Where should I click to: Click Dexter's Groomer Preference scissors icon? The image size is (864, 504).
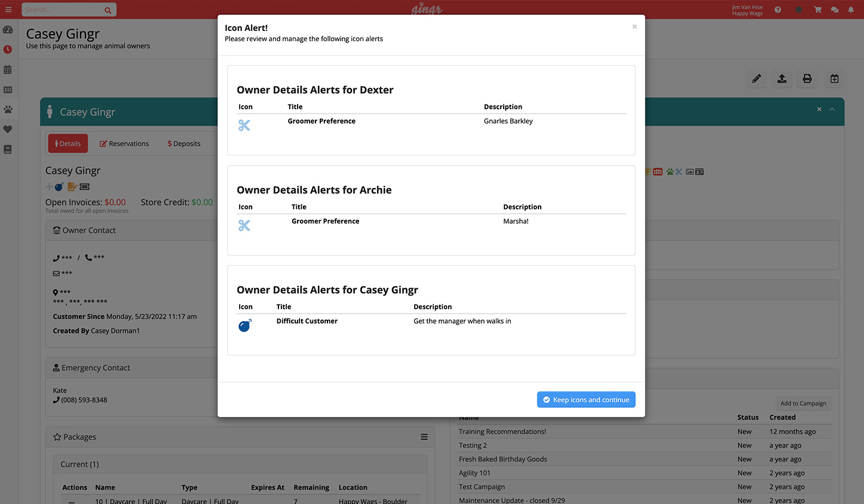click(x=244, y=125)
